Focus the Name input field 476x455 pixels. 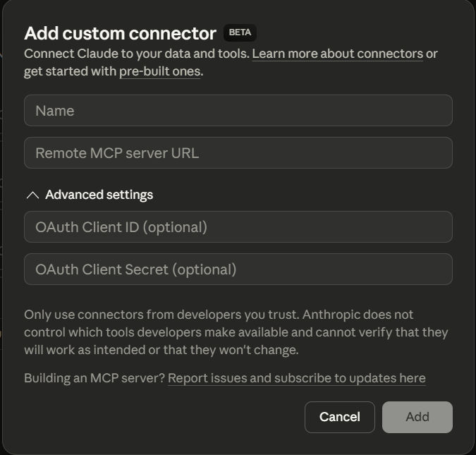(238, 111)
